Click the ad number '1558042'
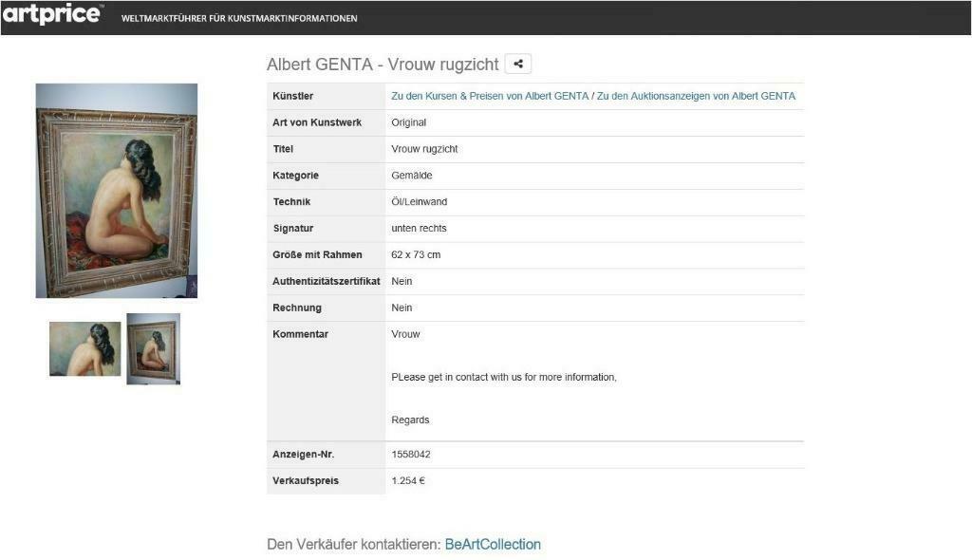 pos(410,454)
